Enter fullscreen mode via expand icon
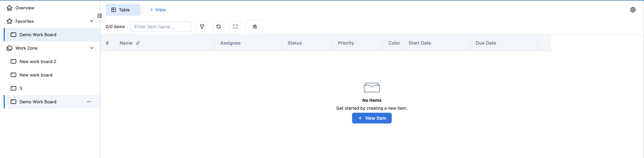 235,27
